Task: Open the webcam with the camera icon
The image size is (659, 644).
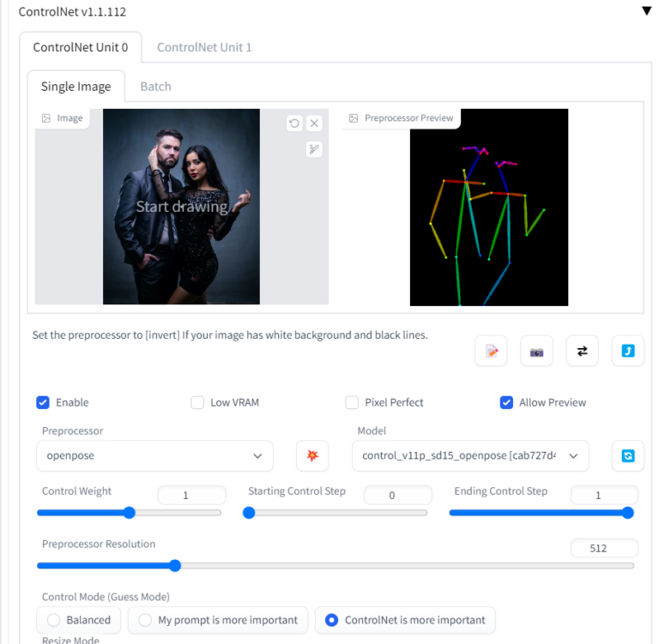Action: (536, 351)
